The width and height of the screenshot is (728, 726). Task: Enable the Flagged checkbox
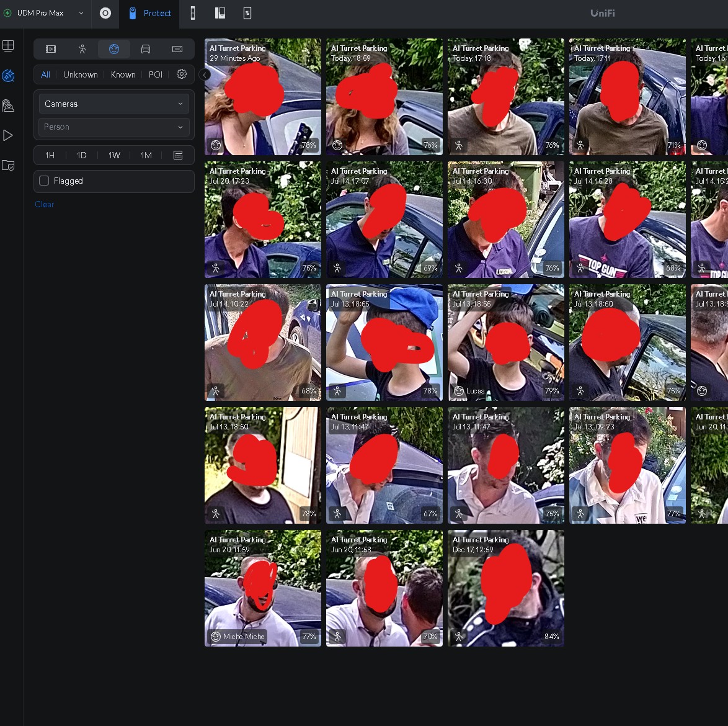coord(44,181)
